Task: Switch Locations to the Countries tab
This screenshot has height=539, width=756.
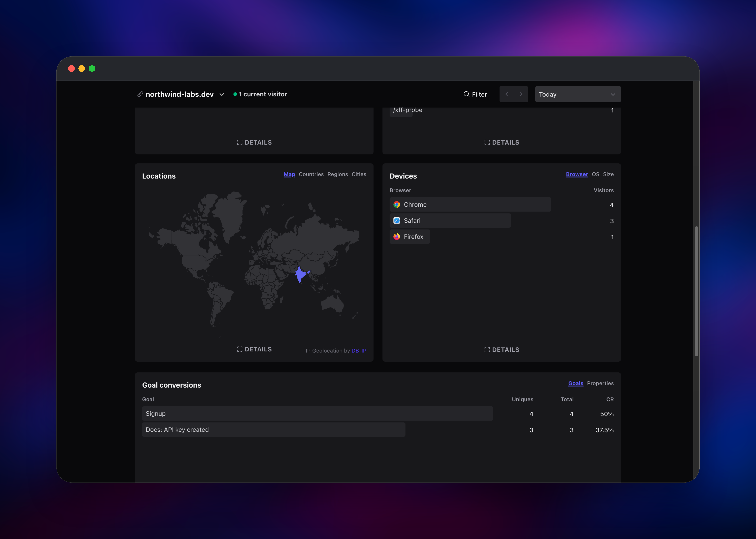Action: [x=311, y=174]
